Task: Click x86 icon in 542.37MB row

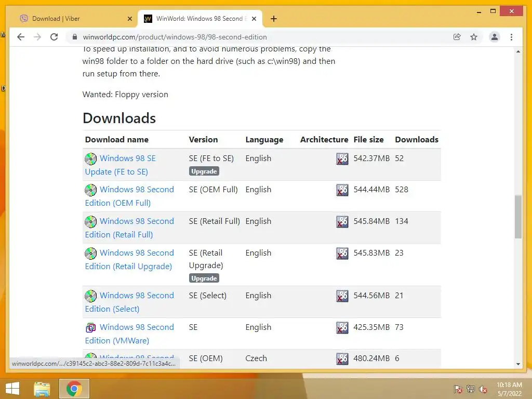Action: click(x=342, y=159)
